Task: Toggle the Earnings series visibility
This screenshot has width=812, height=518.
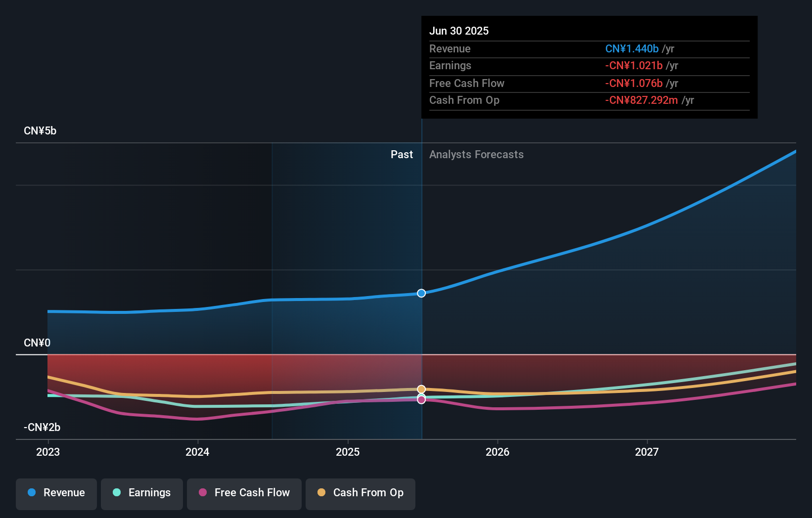Action: [x=141, y=493]
